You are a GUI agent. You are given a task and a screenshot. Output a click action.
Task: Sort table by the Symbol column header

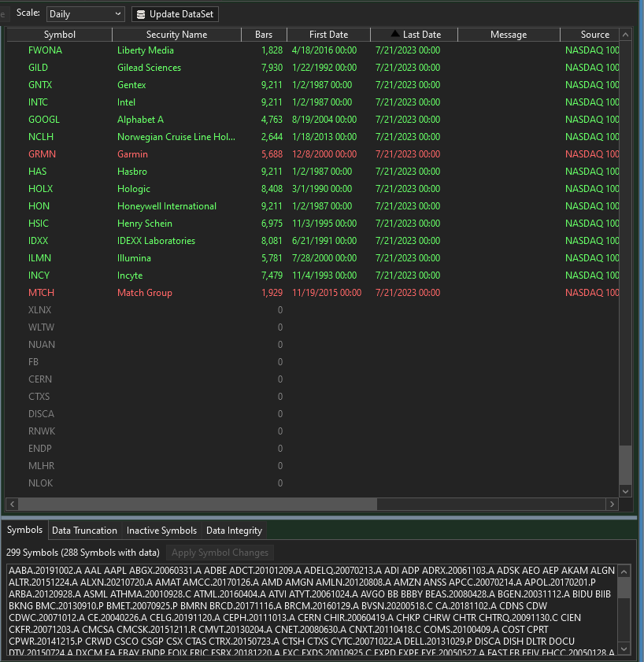point(60,35)
